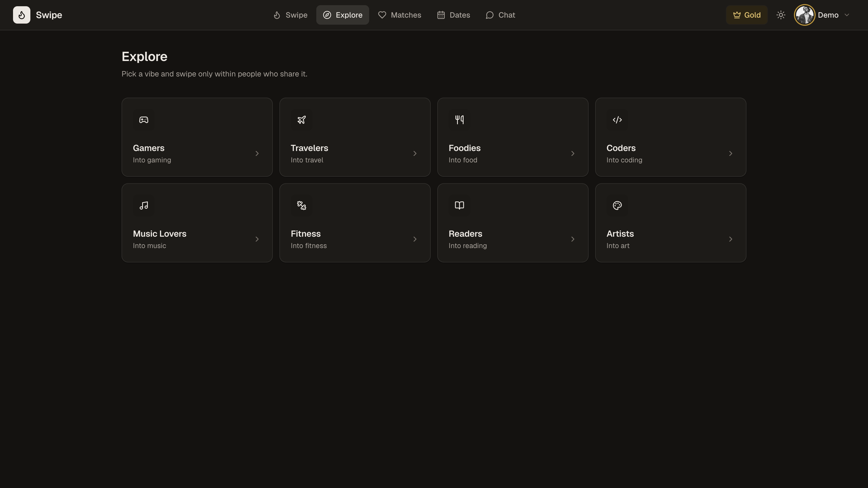Screen dimensions: 868x488
Task: Open the Demo account dropdown chevron
Action: pos(847,15)
